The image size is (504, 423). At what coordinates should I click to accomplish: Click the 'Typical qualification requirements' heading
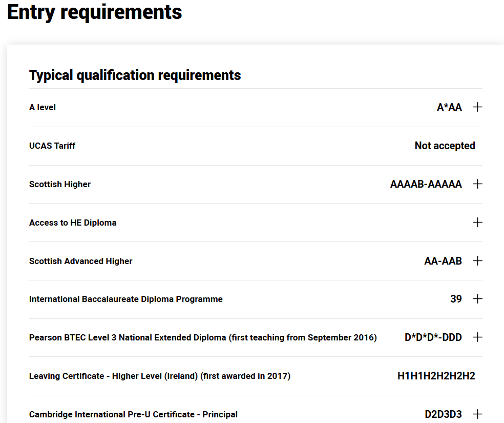(135, 75)
